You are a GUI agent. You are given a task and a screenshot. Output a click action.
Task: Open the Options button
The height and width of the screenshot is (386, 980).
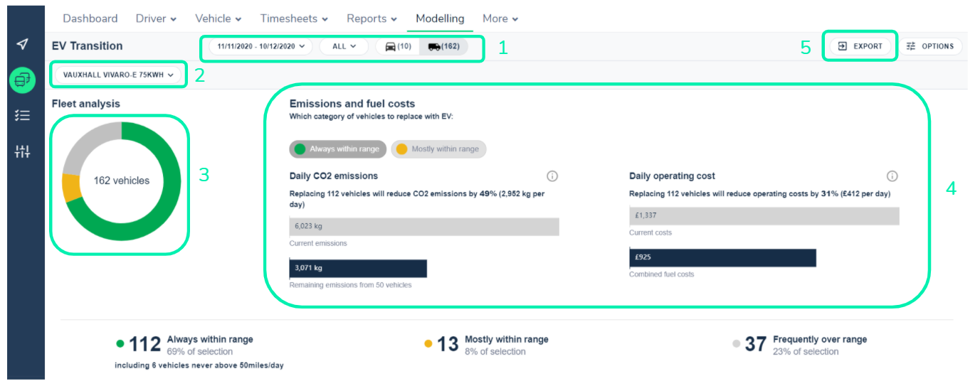(930, 46)
